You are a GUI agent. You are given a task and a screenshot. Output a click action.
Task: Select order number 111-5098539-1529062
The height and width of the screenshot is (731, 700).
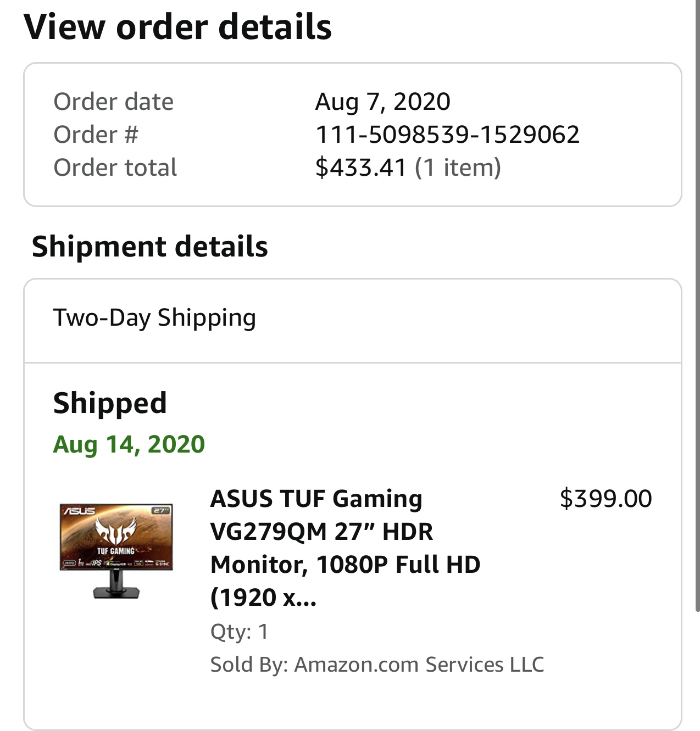click(x=447, y=135)
